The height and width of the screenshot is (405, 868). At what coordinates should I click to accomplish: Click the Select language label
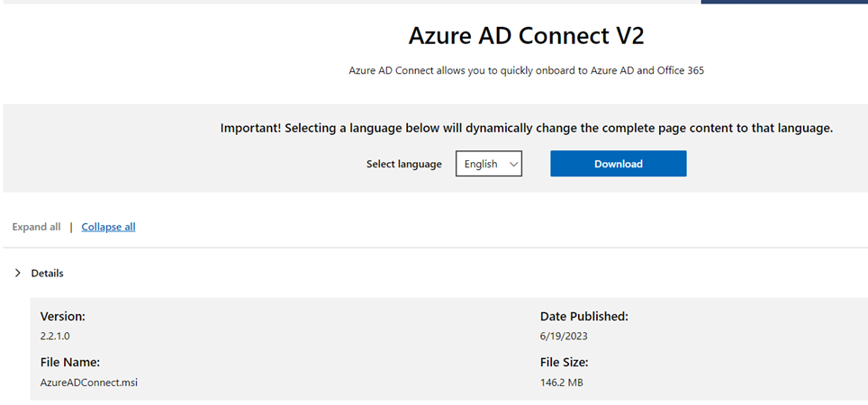pyautogui.click(x=403, y=164)
